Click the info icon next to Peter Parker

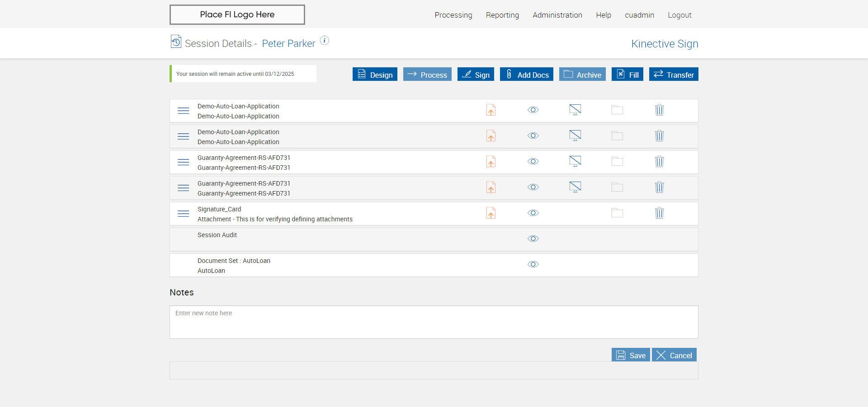325,41
